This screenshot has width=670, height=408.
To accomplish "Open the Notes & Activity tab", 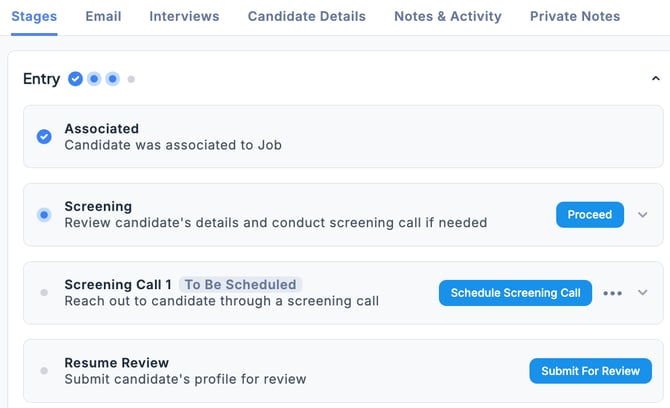I will coord(448,16).
